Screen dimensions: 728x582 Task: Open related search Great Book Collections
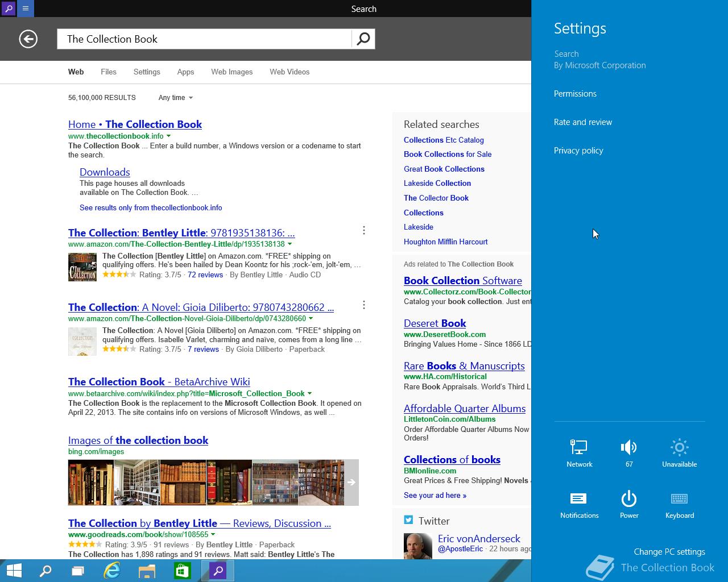click(x=444, y=169)
